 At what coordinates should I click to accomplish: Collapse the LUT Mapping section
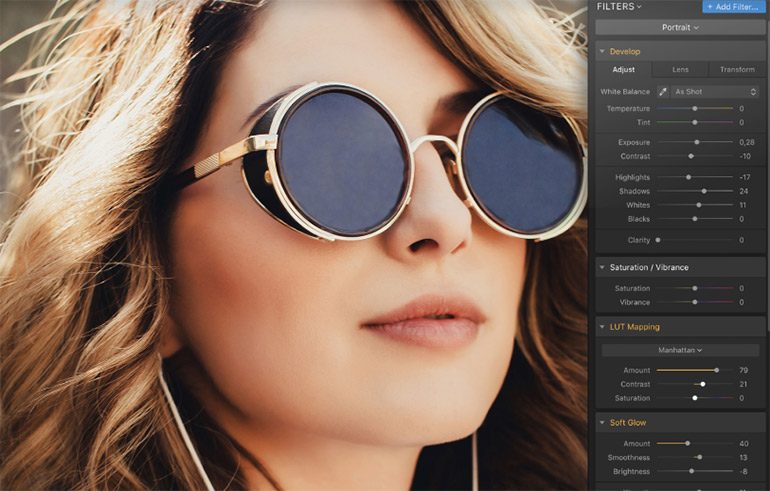click(603, 327)
